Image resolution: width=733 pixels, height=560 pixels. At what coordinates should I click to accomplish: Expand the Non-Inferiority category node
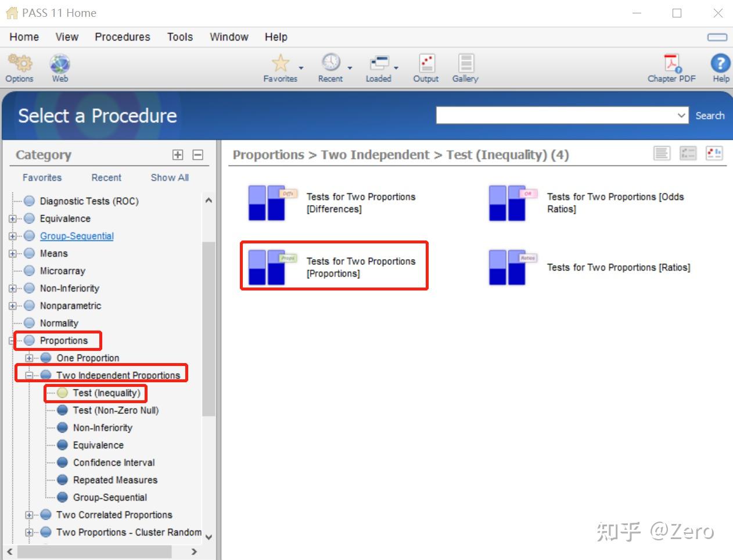pos(12,289)
